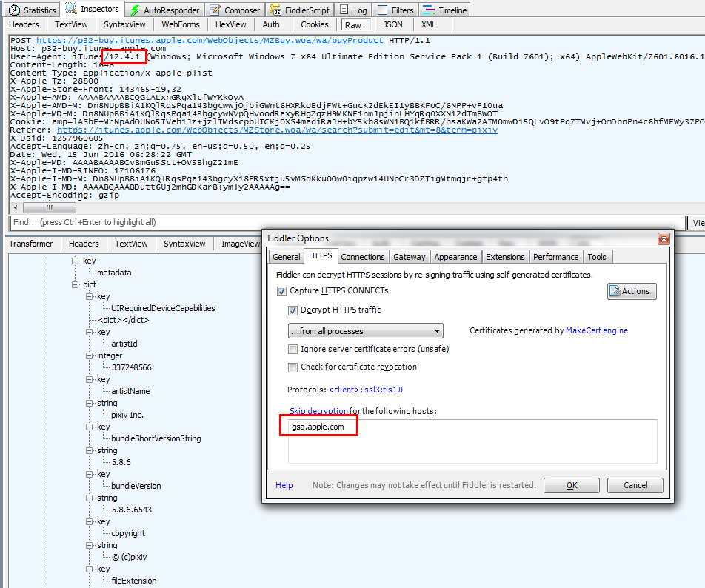
Task: Collapse the key node above artistId
Action: 90,332
